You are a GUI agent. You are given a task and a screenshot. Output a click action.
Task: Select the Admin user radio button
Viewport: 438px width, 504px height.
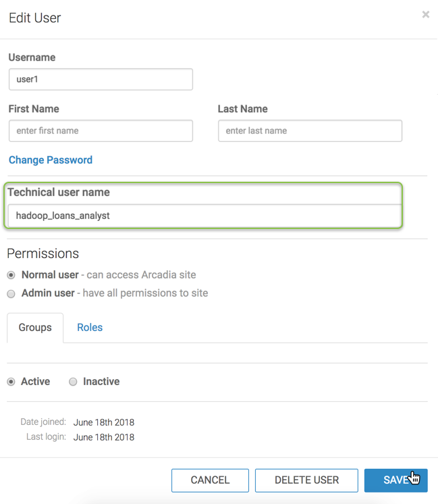11,293
